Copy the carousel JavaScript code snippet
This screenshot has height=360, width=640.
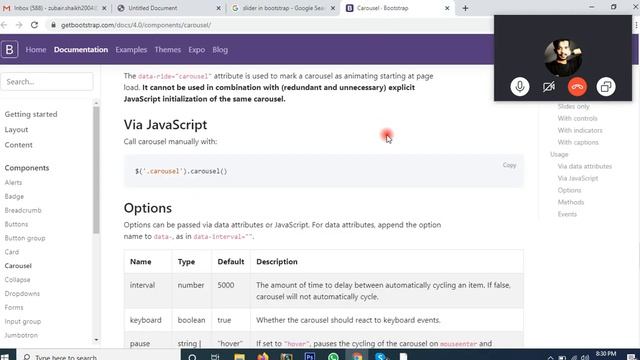tap(509, 165)
